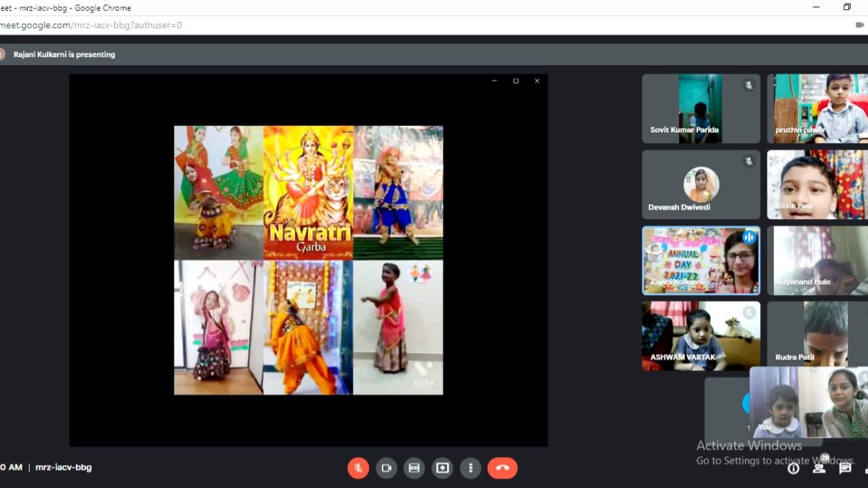This screenshot has width=868, height=488.
Task: Unmute the microphone in the call bar
Action: [358, 468]
